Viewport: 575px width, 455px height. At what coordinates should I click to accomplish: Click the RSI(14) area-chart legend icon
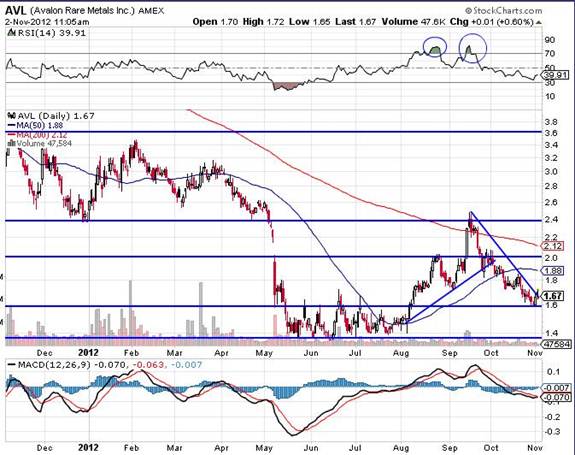pyautogui.click(x=12, y=33)
